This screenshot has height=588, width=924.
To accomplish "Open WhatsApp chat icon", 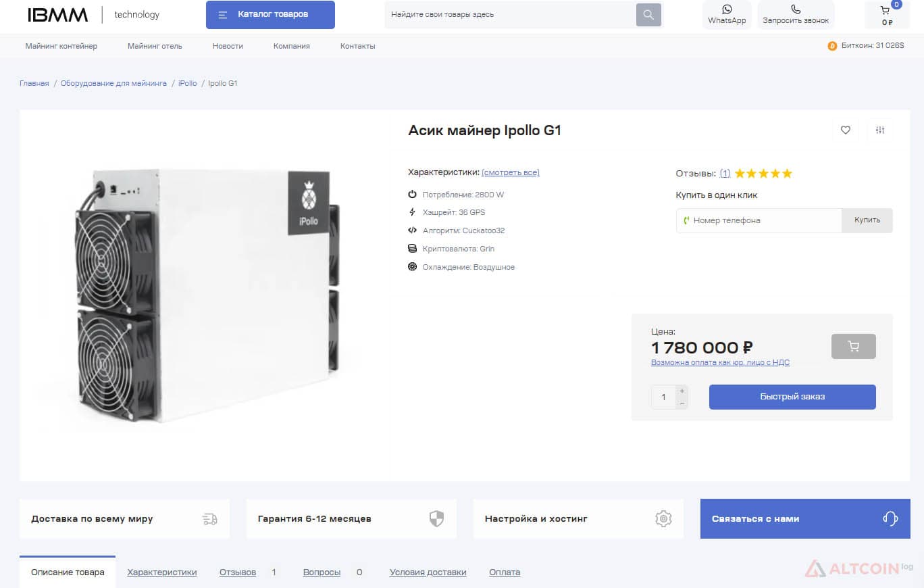I will [727, 9].
